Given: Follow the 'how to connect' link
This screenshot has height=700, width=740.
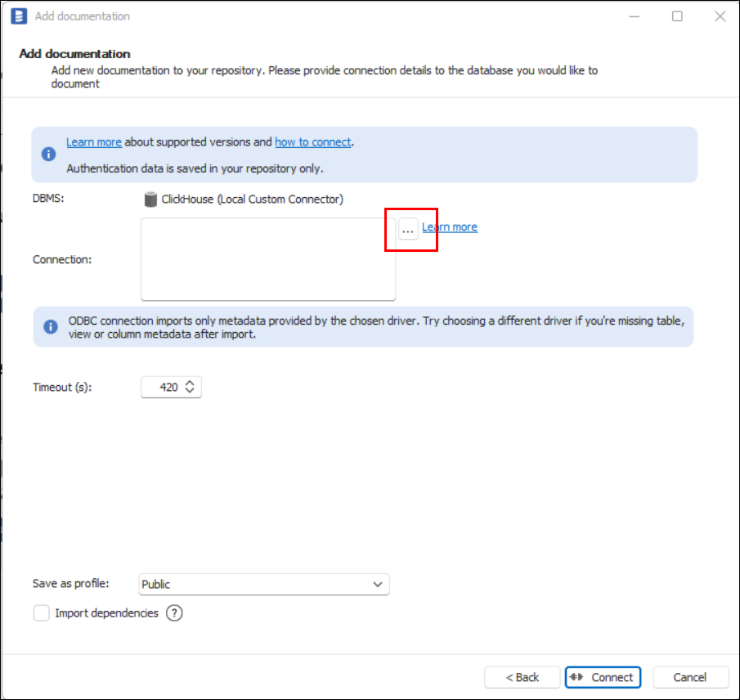Looking at the screenshot, I should [313, 142].
